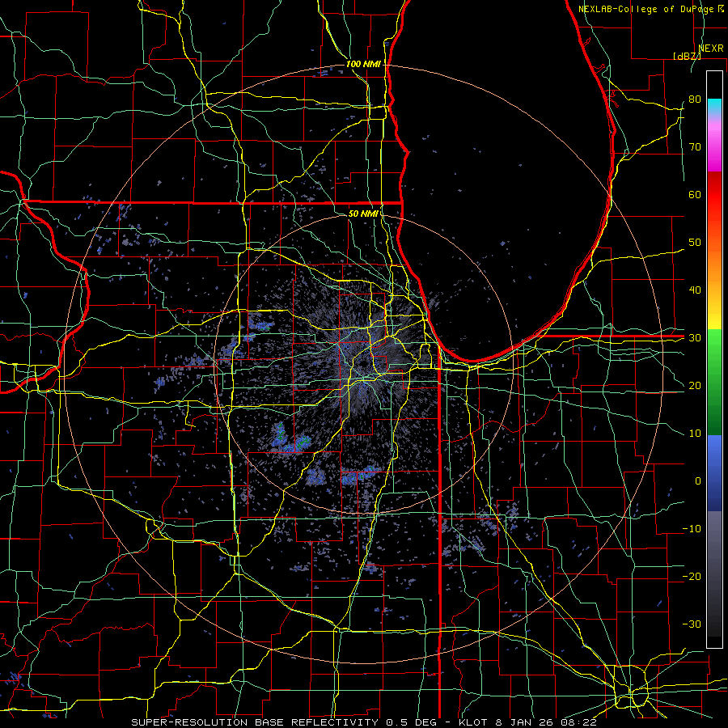Click the SUPER-RESOLUTION BASE REFLECTIVITY caption
Screen dimensions: 728x728
256,722
